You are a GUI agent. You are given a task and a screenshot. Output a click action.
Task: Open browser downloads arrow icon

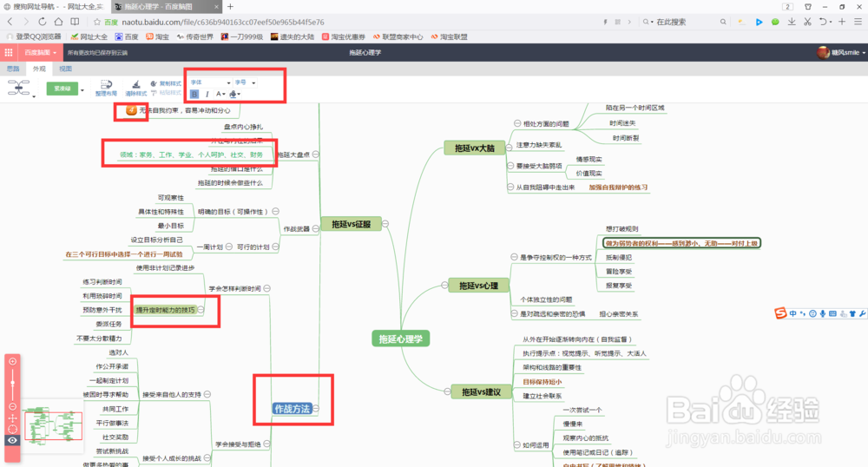pos(792,22)
